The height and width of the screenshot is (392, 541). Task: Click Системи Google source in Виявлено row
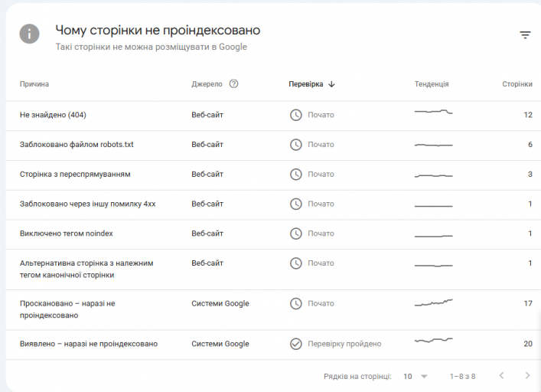click(x=220, y=344)
